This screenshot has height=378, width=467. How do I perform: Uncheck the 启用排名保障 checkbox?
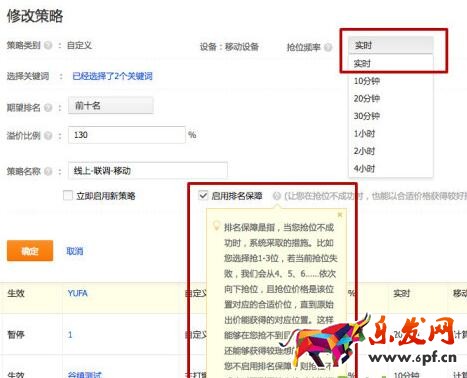coord(203,195)
